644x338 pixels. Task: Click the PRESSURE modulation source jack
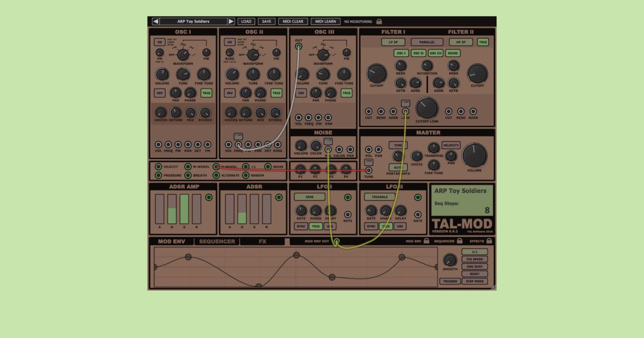point(158,175)
